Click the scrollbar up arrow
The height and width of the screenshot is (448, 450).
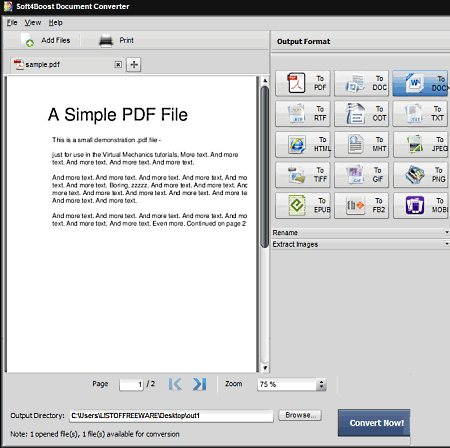pos(265,80)
